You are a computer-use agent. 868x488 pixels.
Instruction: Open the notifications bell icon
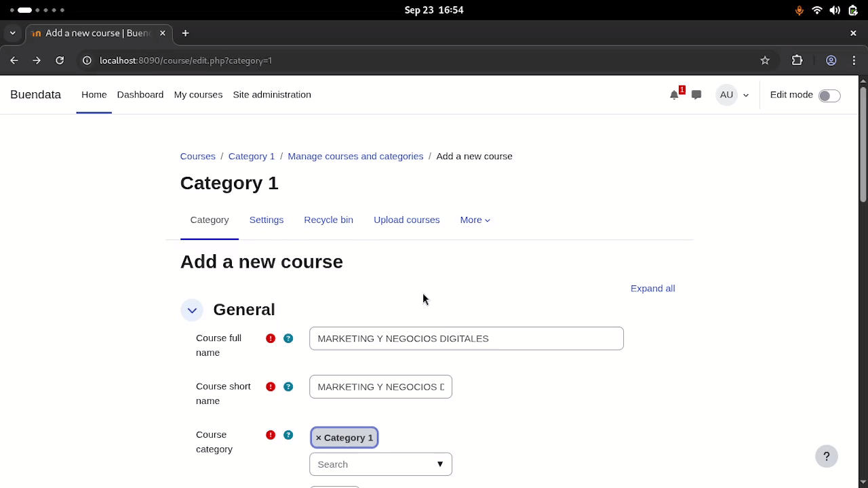click(x=674, y=95)
